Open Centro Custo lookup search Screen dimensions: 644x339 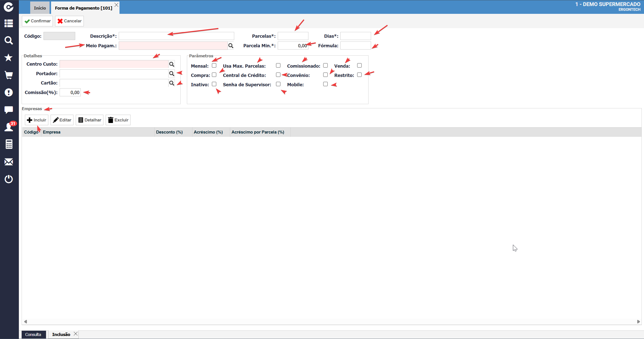pyautogui.click(x=172, y=64)
